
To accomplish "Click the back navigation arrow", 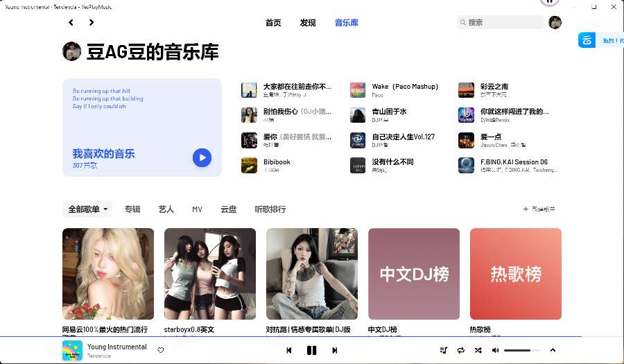I will point(71,22).
